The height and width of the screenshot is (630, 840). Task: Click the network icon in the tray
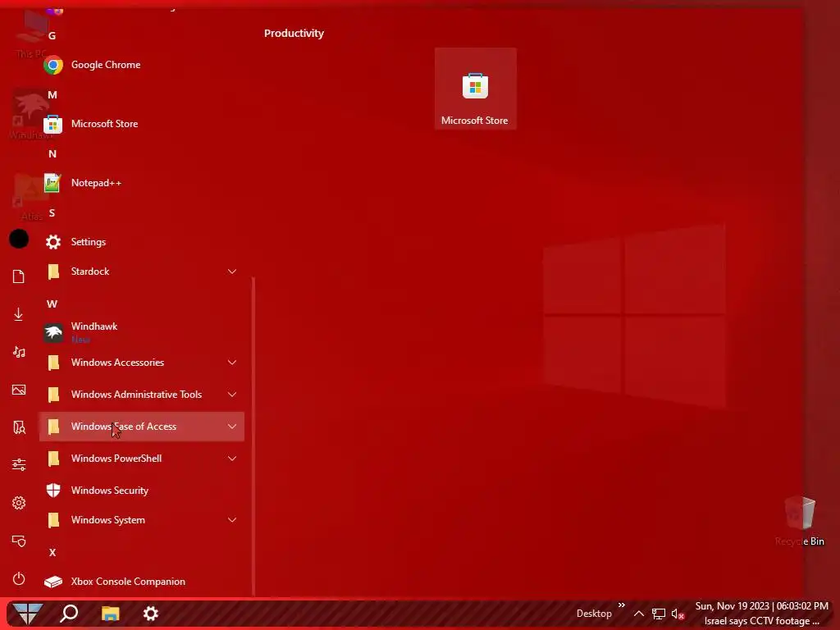point(659,614)
